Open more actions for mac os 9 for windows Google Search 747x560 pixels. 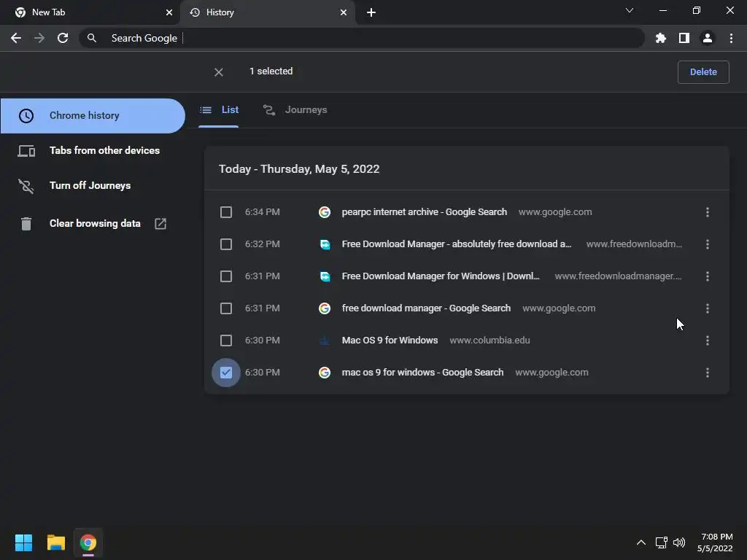click(x=708, y=373)
